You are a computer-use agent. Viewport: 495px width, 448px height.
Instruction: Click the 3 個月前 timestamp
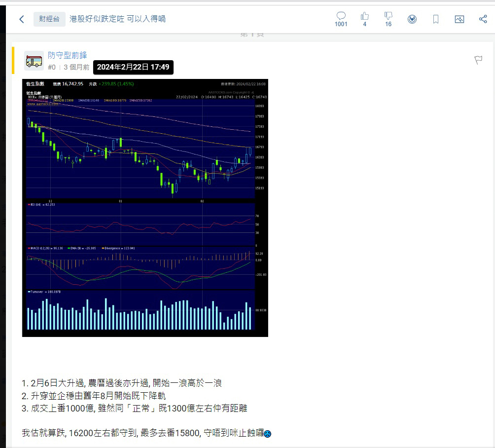pyautogui.click(x=75, y=67)
